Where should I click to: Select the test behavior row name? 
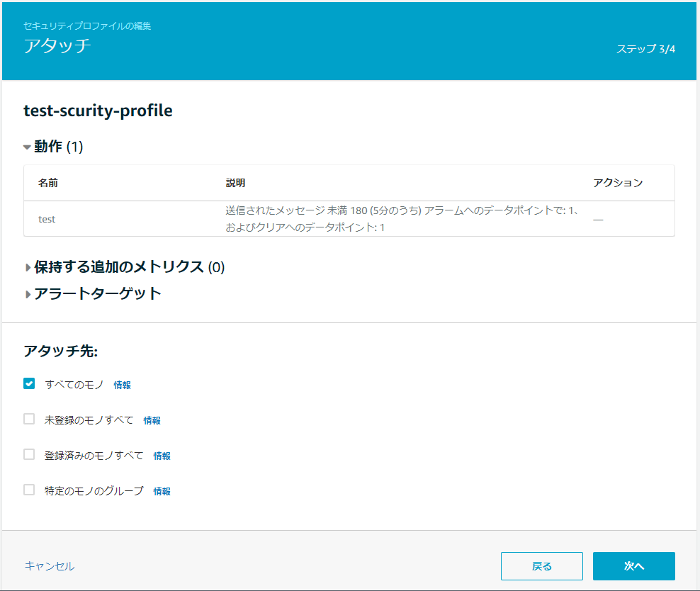pos(47,220)
